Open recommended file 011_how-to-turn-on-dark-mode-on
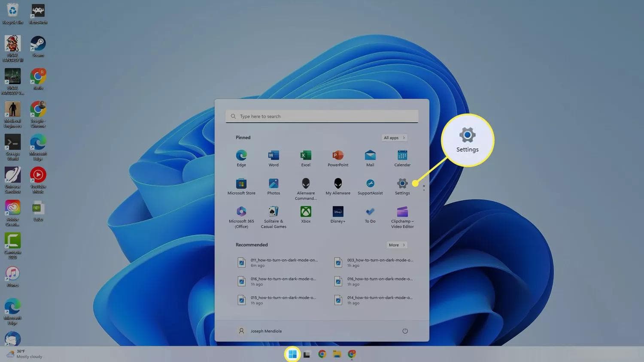The image size is (644, 362). [x=278, y=262]
